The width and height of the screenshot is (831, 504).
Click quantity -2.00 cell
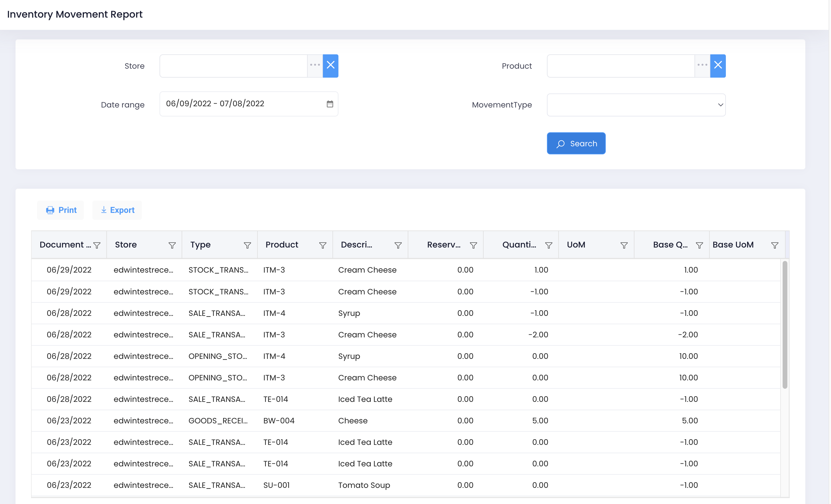(538, 334)
